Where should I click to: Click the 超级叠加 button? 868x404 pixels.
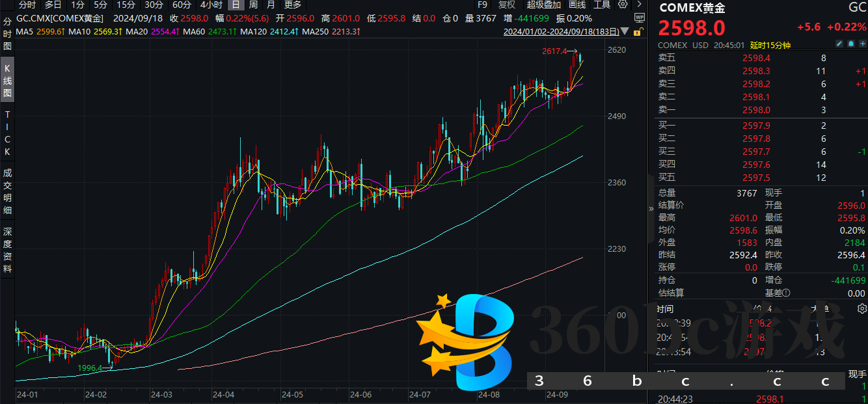pyautogui.click(x=542, y=5)
